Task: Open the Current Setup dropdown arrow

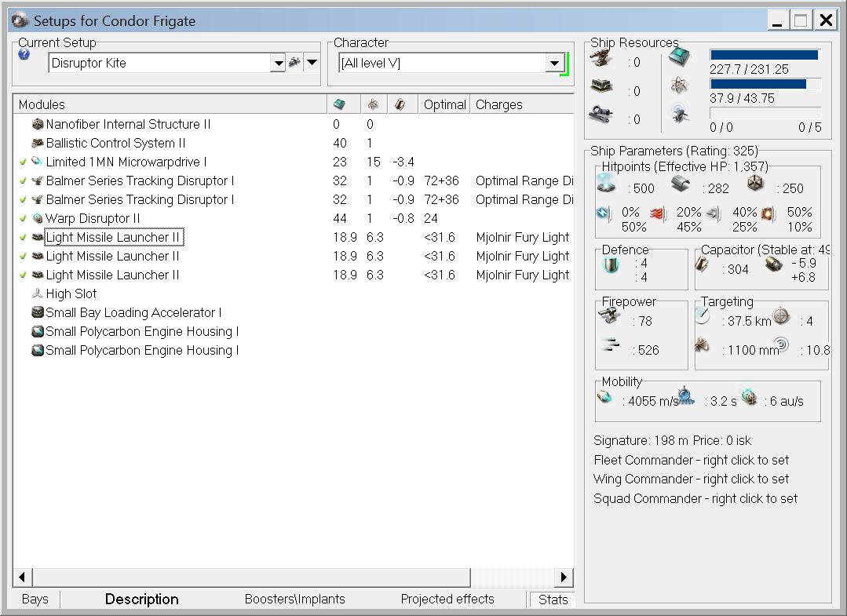Action: click(278, 63)
